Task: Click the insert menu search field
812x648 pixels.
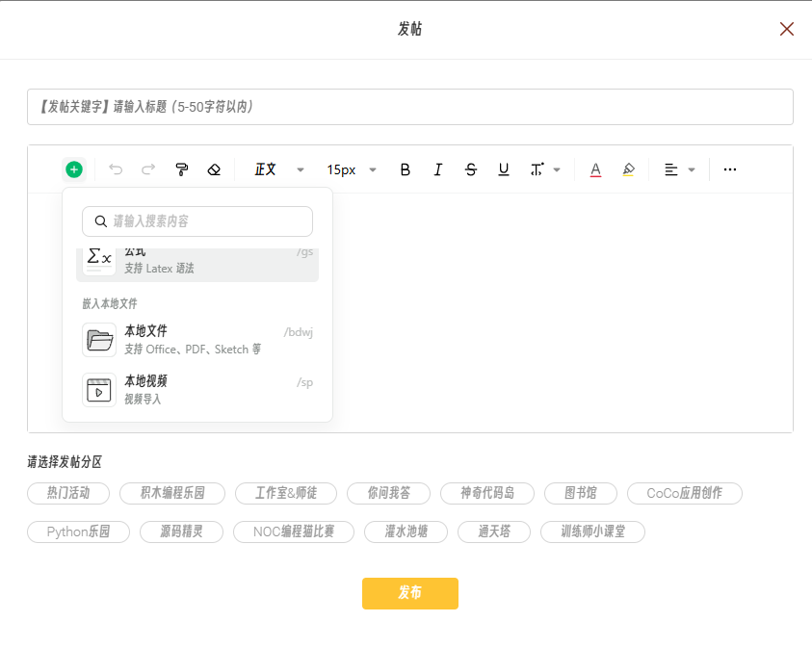Action: click(x=197, y=221)
